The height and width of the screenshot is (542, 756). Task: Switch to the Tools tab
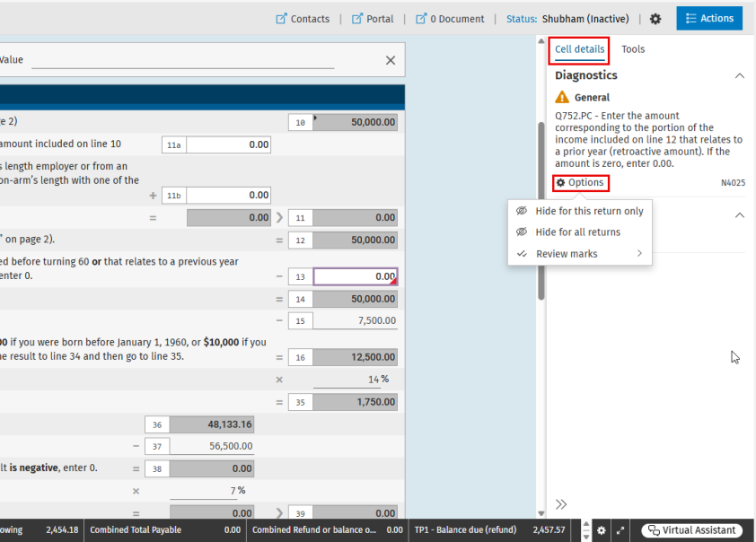[x=633, y=49]
